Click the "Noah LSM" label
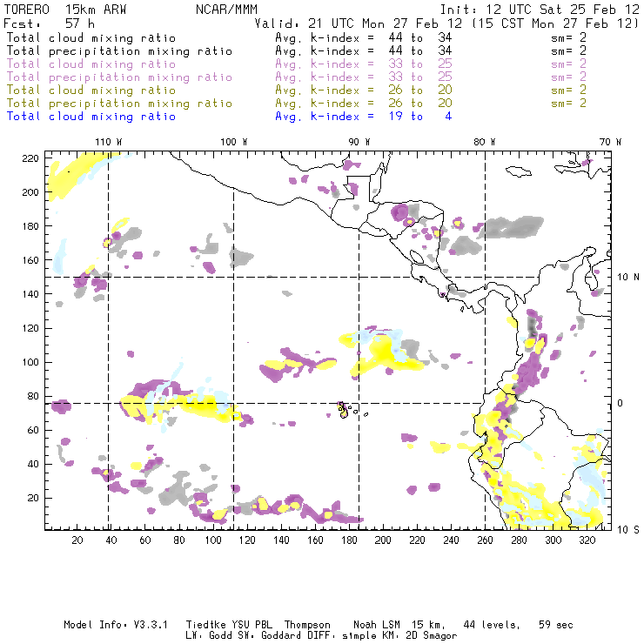The width and height of the screenshot is (644, 644). [377, 625]
